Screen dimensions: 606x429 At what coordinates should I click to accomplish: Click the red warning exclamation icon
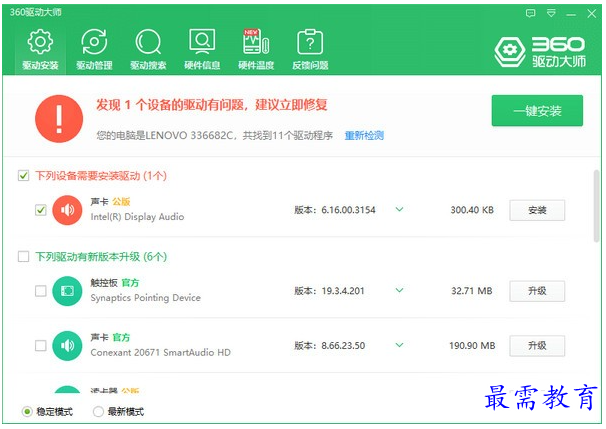59,119
